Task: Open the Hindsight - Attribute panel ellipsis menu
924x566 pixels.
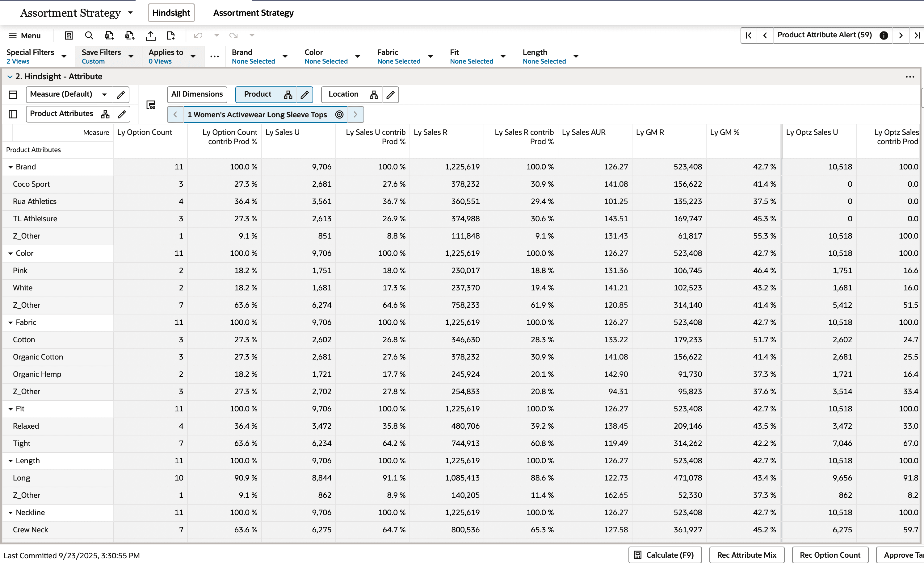Action: (910, 77)
